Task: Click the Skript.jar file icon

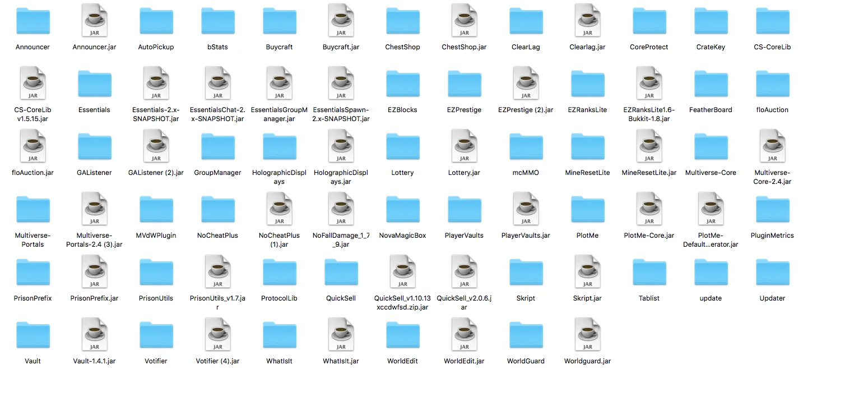Action: click(587, 271)
